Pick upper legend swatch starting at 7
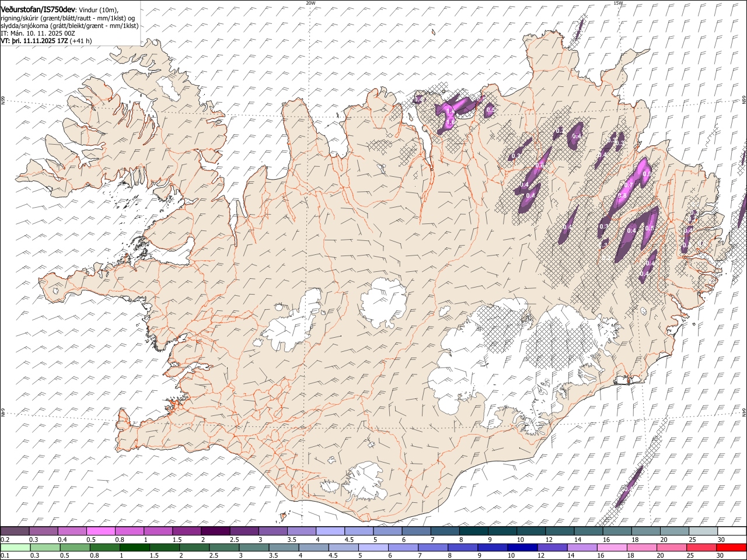Screen dimensions: 747x560 tap(445, 531)
